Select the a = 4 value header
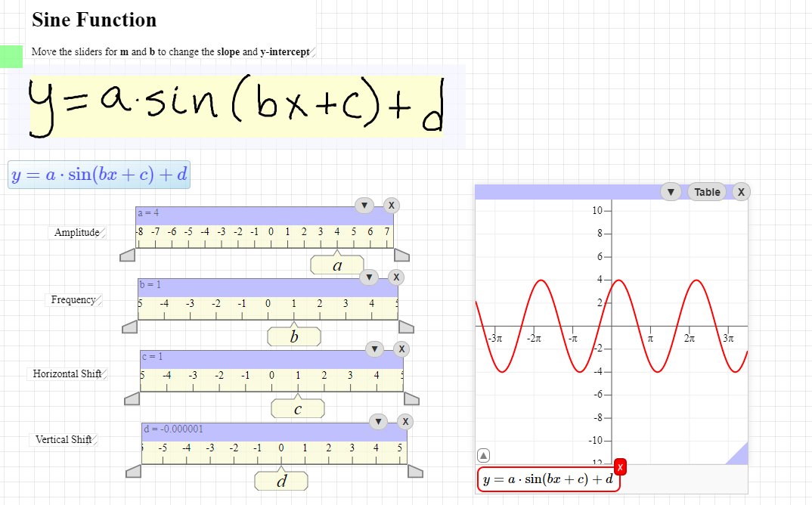The height and width of the screenshot is (505, 812). 148,213
